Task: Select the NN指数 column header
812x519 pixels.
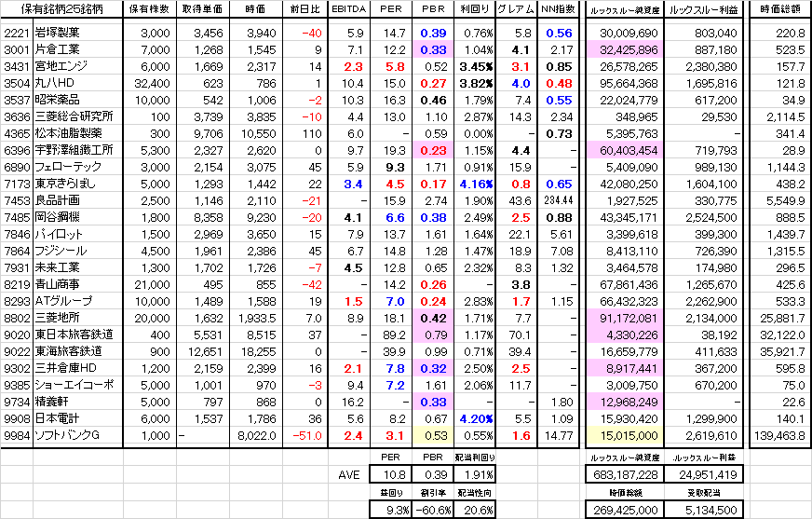Action: 558,8
